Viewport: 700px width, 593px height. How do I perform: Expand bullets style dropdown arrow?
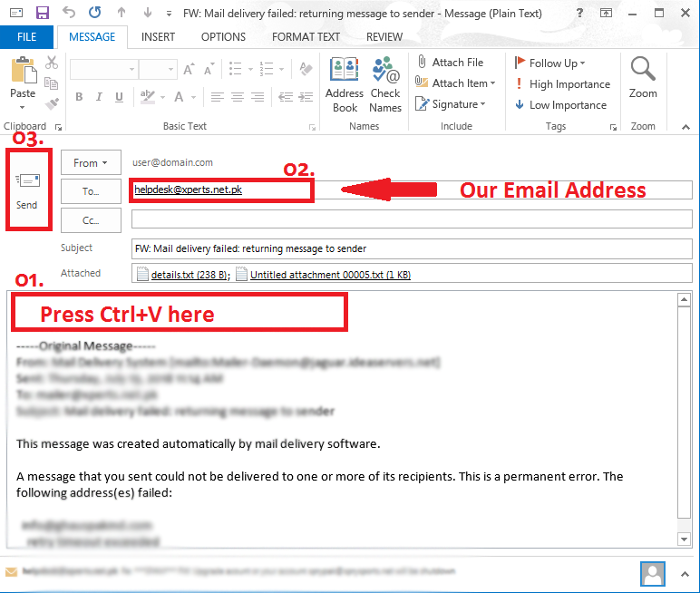pyautogui.click(x=250, y=69)
